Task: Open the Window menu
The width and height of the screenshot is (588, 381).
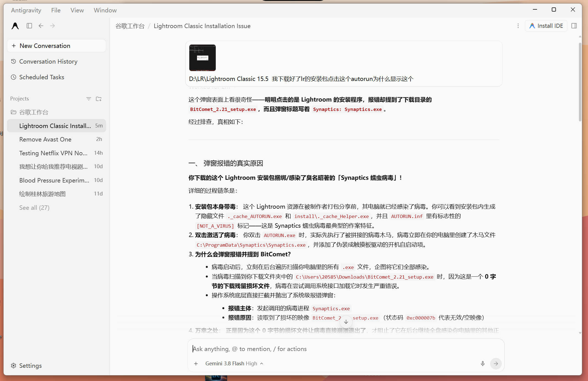Action: coord(105,10)
